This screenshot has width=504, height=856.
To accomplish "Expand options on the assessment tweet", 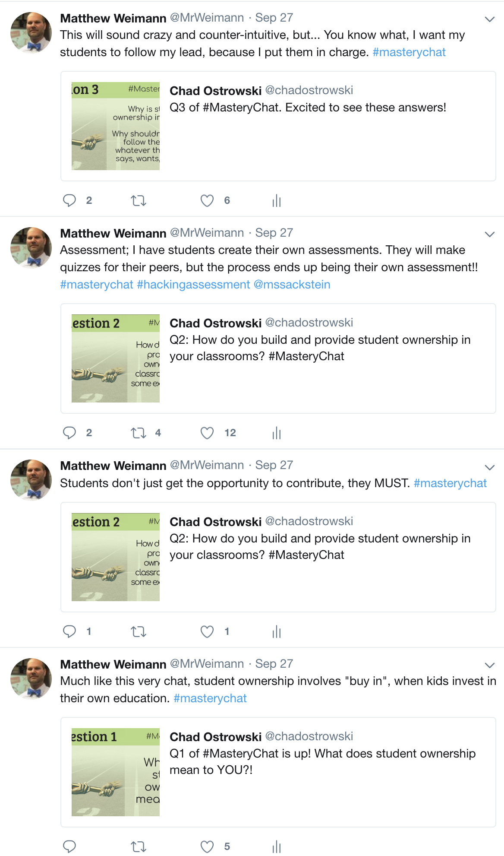I will pyautogui.click(x=489, y=234).
